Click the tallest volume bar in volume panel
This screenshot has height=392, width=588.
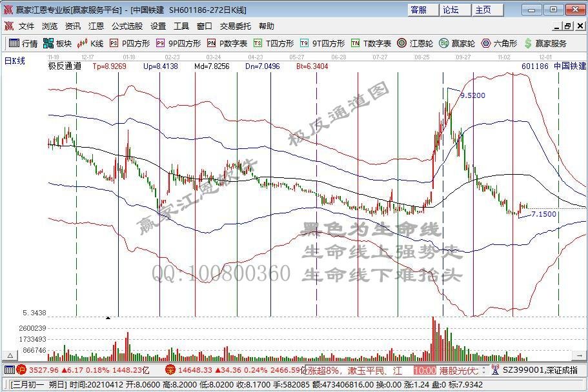pos(433,338)
